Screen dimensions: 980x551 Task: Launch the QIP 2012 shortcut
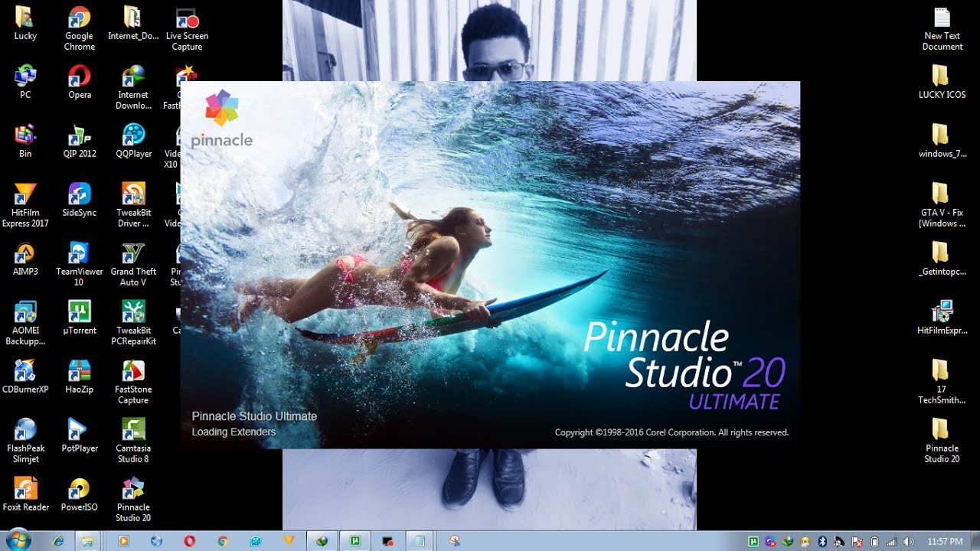coord(79,141)
